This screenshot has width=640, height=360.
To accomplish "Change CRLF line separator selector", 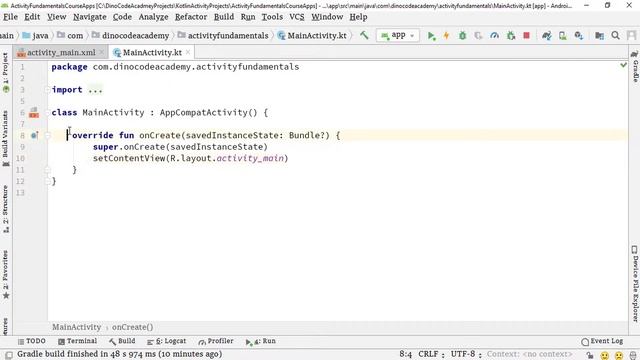I will (431, 354).
